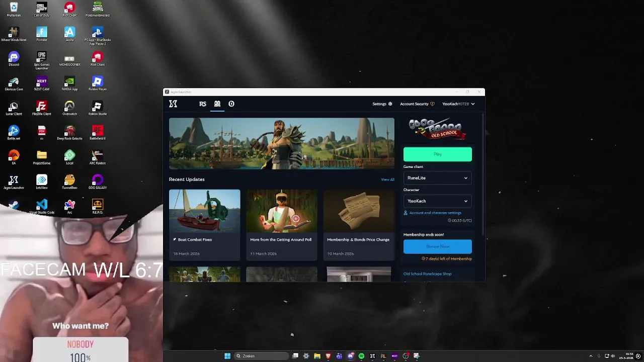The width and height of the screenshot is (644, 362).
Task: Click the Renew Now membership button
Action: [x=438, y=246]
